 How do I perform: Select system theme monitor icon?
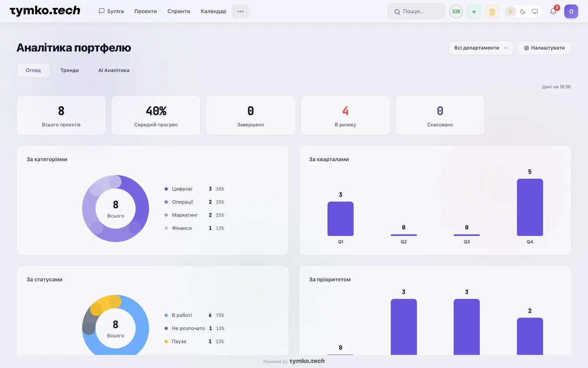pyautogui.click(x=535, y=11)
